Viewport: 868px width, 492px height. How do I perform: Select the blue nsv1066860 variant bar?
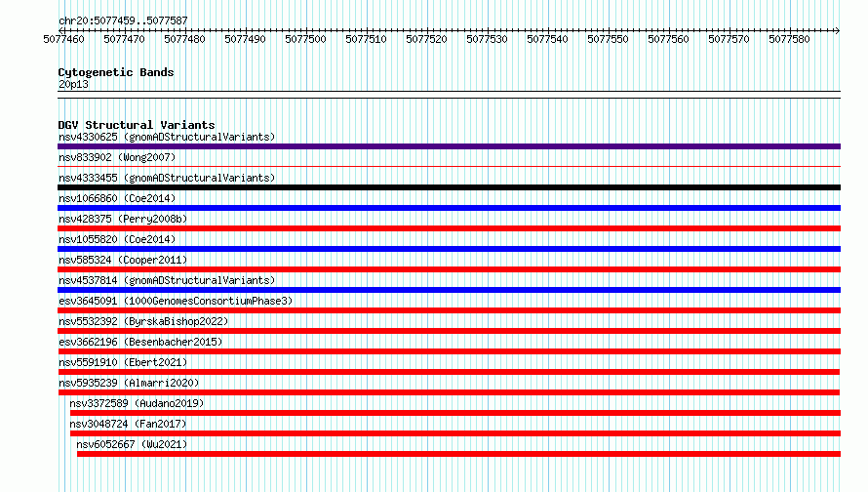coord(449,208)
